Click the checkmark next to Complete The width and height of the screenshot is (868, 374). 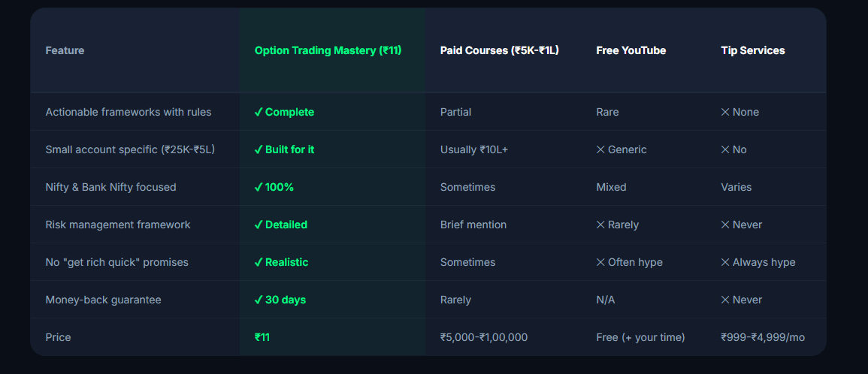pyautogui.click(x=258, y=113)
